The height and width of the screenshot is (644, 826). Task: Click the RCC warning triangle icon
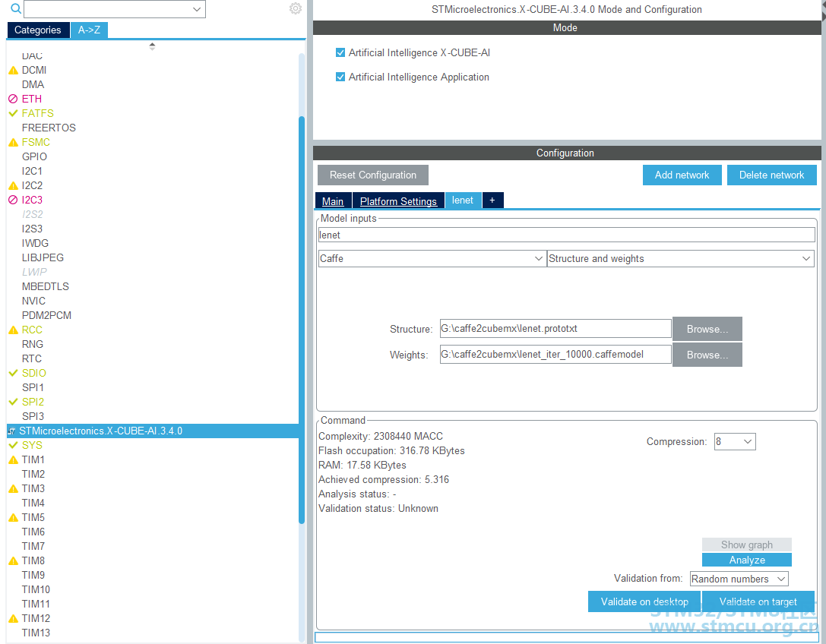pos(13,330)
